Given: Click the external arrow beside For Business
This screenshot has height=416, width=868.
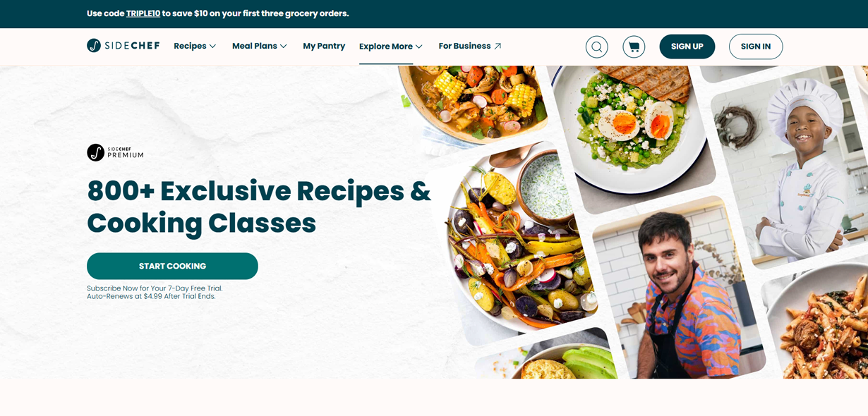Looking at the screenshot, I should (x=498, y=46).
